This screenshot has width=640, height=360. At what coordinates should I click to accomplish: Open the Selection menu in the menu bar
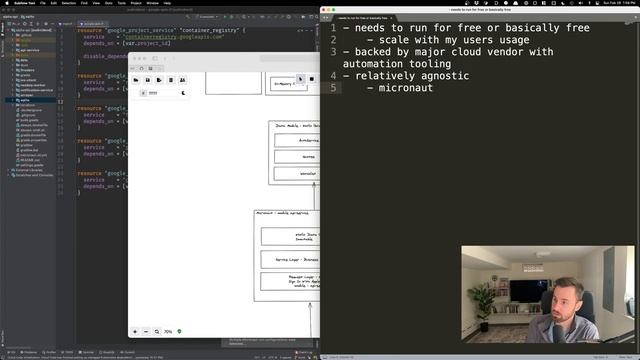[69, 3]
